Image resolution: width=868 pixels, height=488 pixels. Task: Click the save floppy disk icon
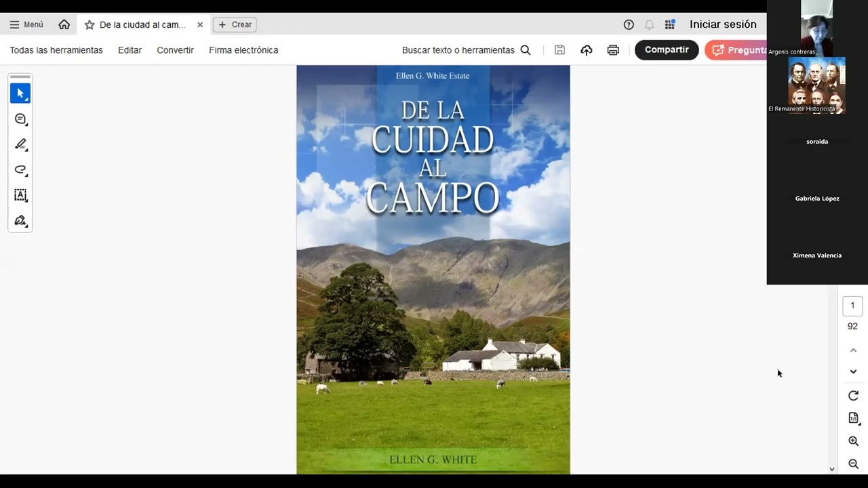559,50
